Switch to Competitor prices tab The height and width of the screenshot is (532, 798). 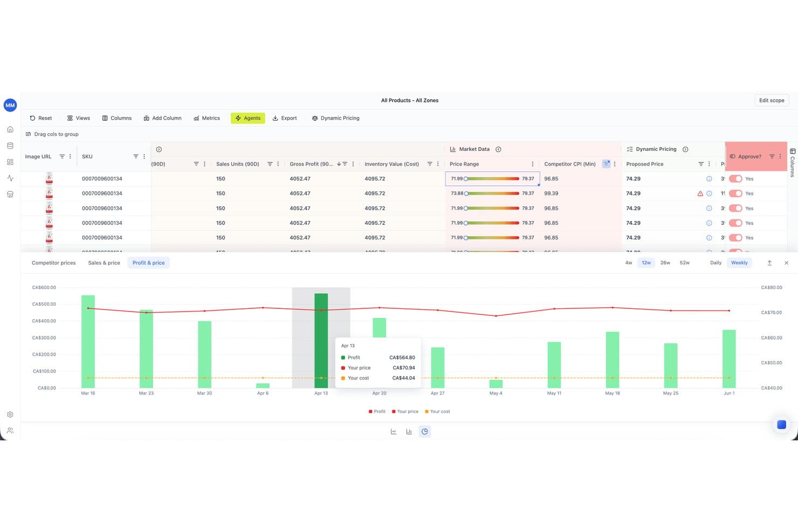(53, 262)
